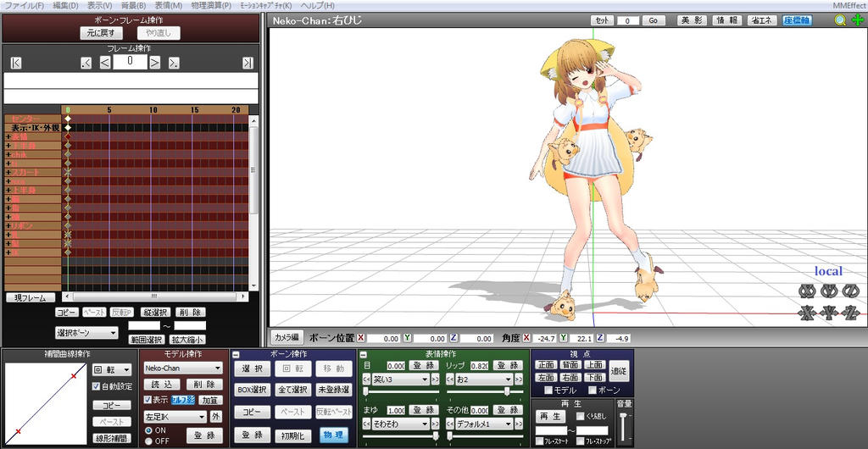
Task: Next brow (まゆ) morph >> button
Action: (x=435, y=424)
